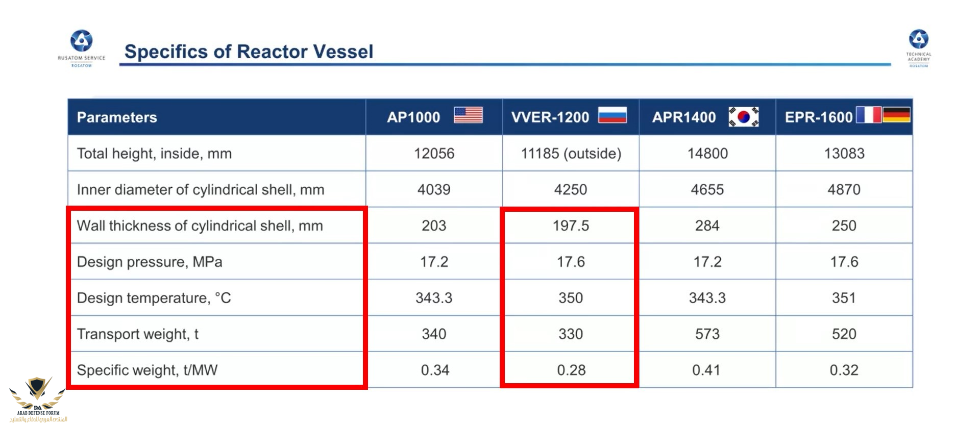
Task: Click the German flag beside EPR-1600
Action: [x=897, y=115]
